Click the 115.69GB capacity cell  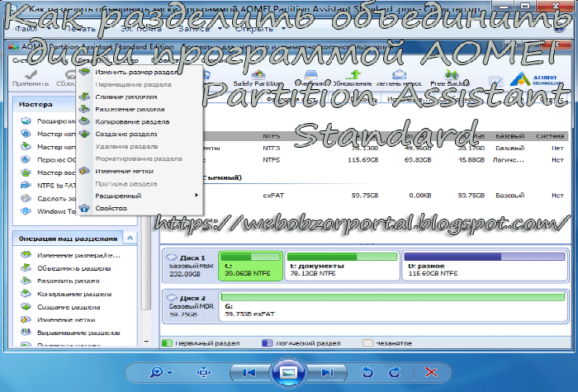point(362,160)
